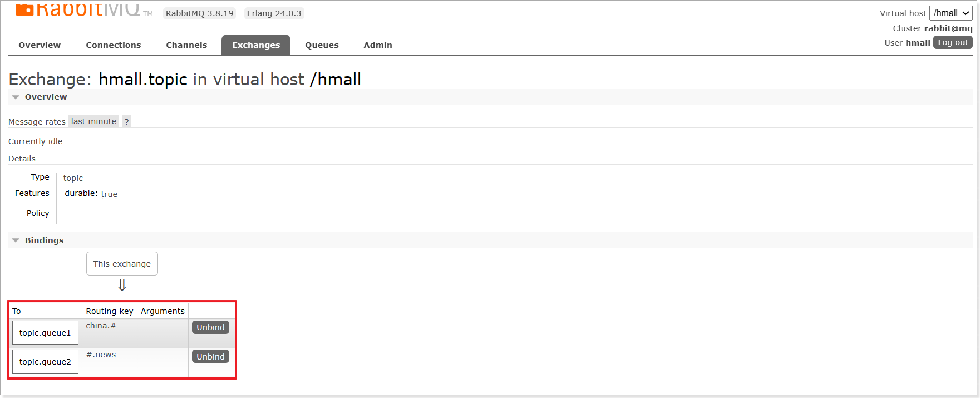Open the Connections tab

(114, 45)
